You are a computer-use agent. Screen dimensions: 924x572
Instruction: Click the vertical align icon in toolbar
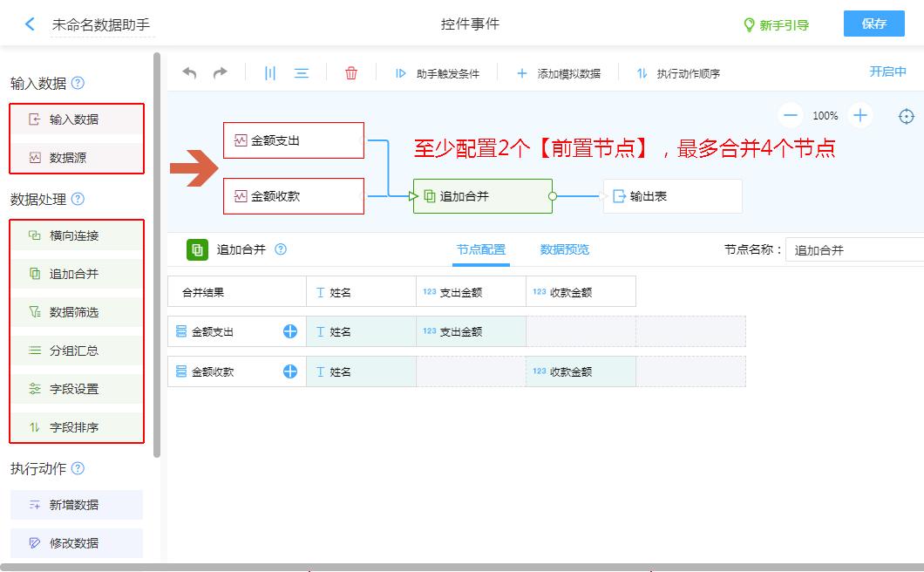tap(270, 73)
